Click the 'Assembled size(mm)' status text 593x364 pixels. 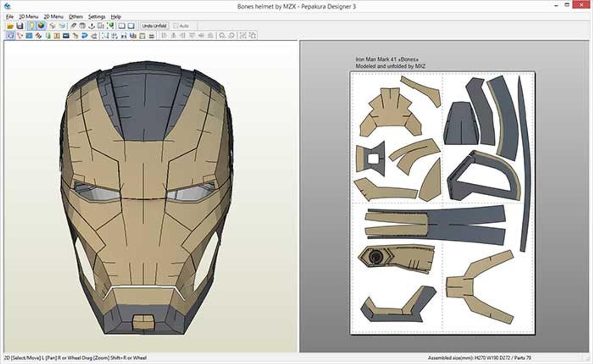(479, 358)
